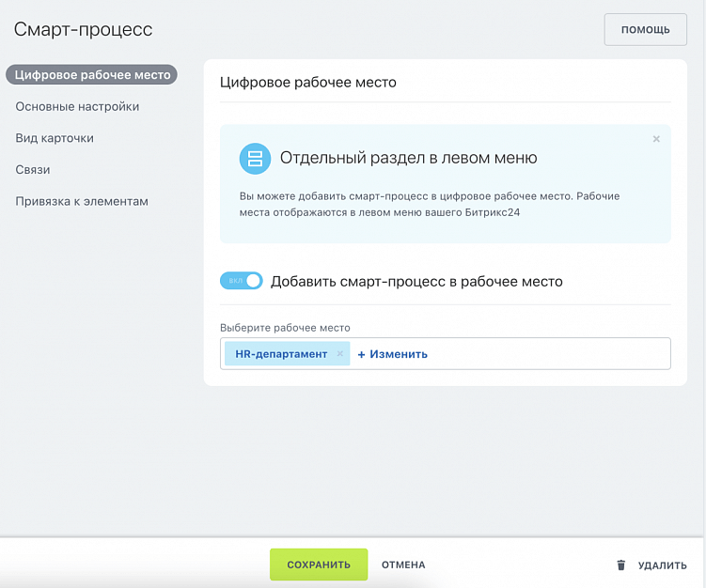This screenshot has width=706, height=588.
Task: Click inside the workplace selector field
Action: pos(446,353)
